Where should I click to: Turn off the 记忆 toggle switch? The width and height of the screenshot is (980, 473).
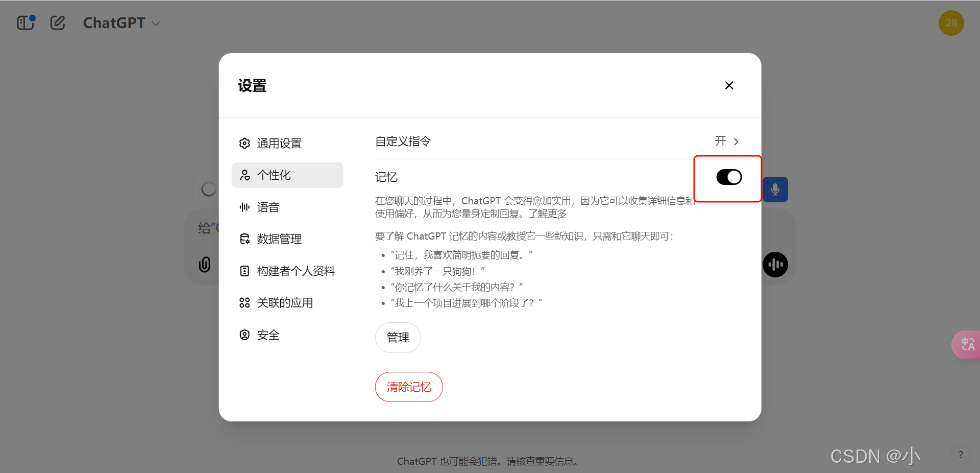tap(729, 177)
